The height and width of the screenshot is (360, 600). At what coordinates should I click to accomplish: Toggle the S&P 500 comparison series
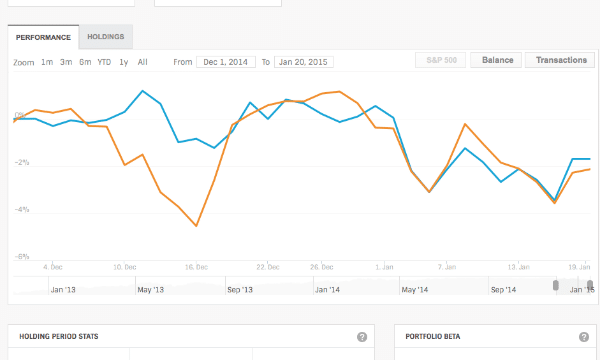tap(441, 60)
